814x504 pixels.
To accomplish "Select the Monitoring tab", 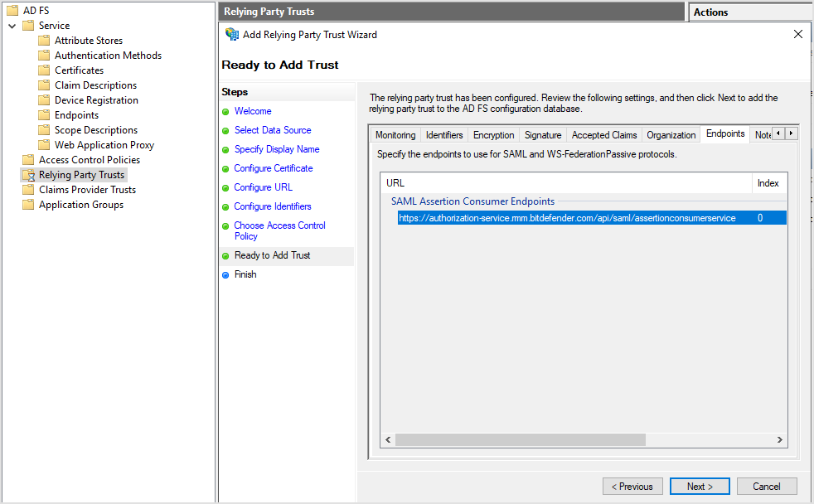I will pyautogui.click(x=395, y=134).
